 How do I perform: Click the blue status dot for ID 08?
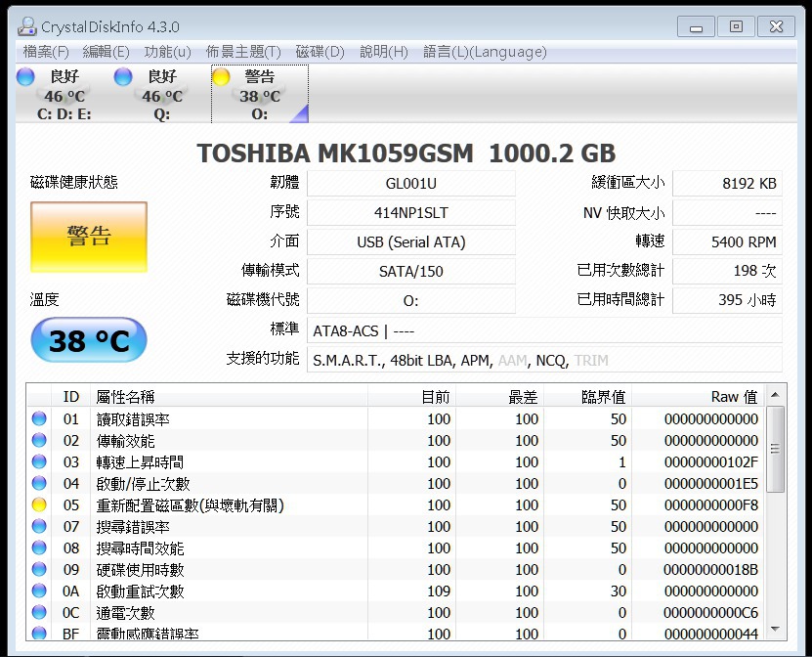coord(39,547)
